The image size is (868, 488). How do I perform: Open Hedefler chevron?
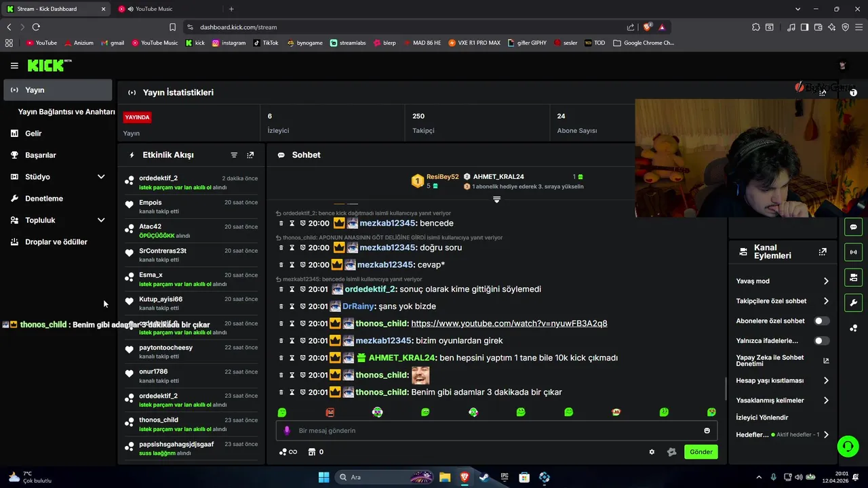coord(826,434)
